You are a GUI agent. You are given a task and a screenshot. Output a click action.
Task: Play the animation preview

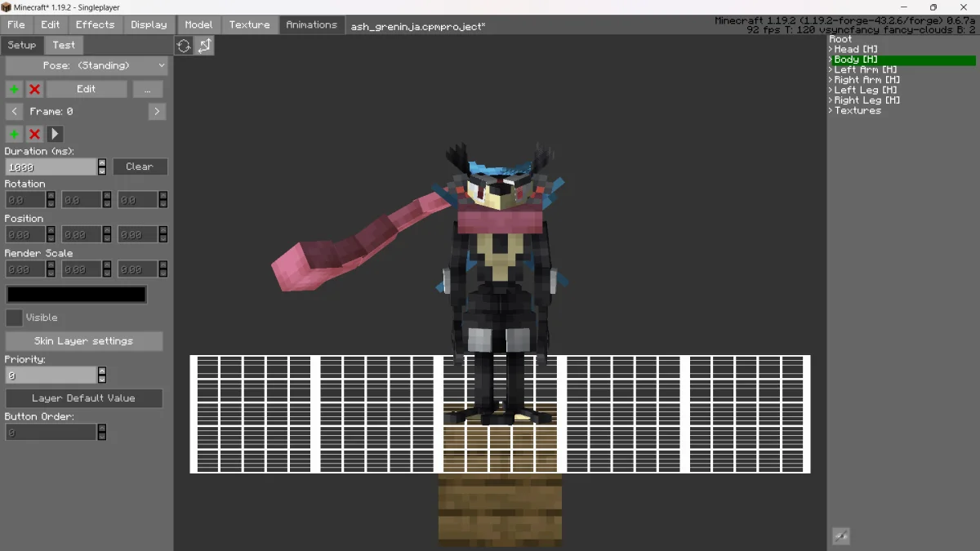pos(55,134)
